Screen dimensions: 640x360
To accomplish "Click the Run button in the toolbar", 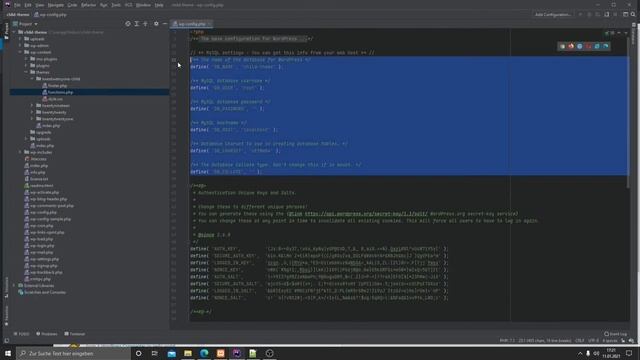I will pyautogui.click(x=580, y=14).
